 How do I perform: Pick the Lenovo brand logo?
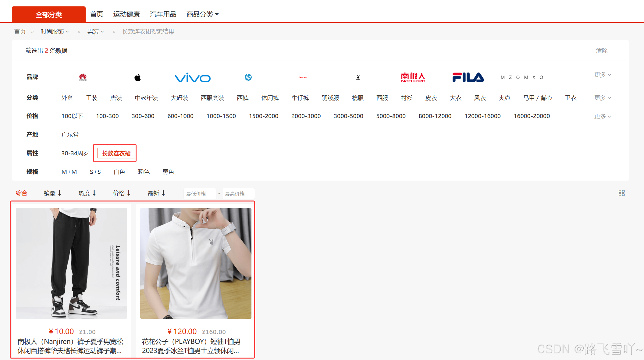pyautogui.click(x=303, y=77)
